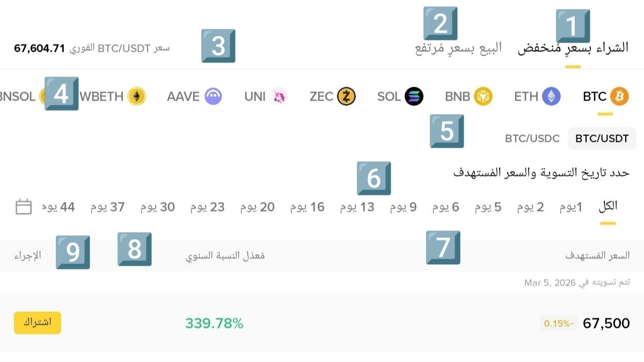Switch to the BTC/USDC pair
The height and width of the screenshot is (362, 644).
tap(532, 138)
